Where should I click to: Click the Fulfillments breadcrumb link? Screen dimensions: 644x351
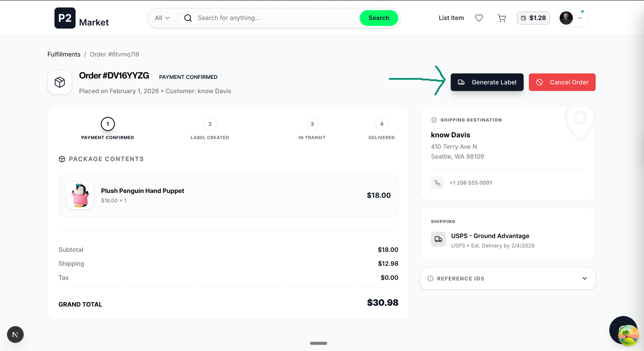click(x=64, y=54)
